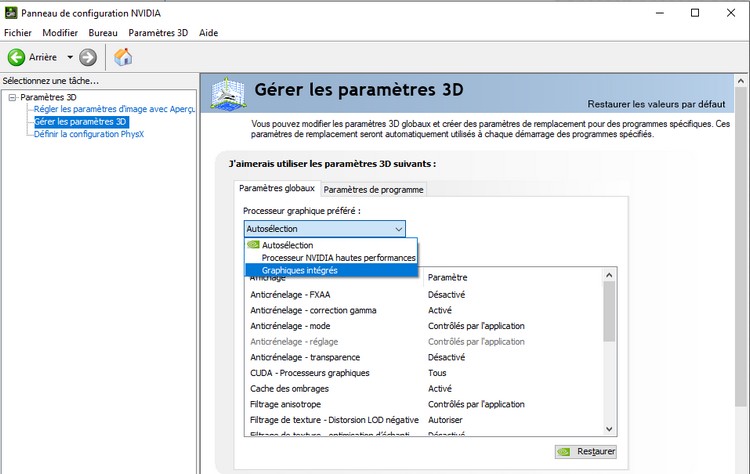Select Régler les paramètres d'image avec Aperçu
The height and width of the screenshot is (474, 750).
(x=114, y=109)
